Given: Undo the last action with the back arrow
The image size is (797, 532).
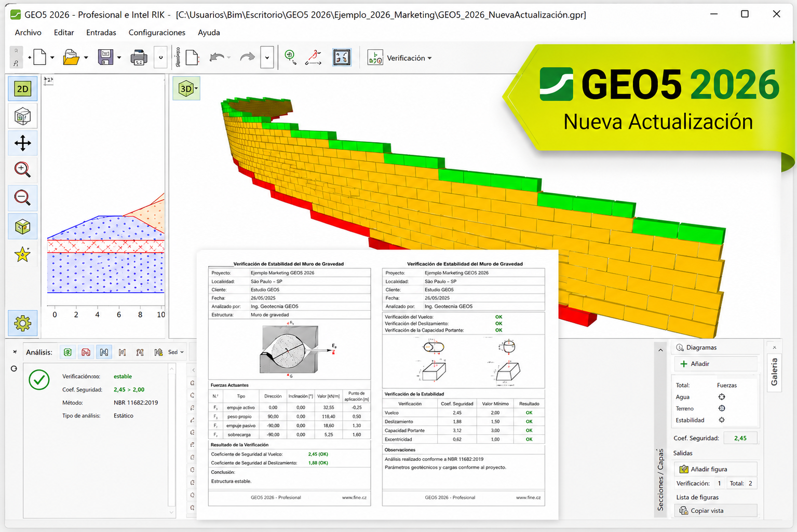Looking at the screenshot, I should tap(217, 57).
